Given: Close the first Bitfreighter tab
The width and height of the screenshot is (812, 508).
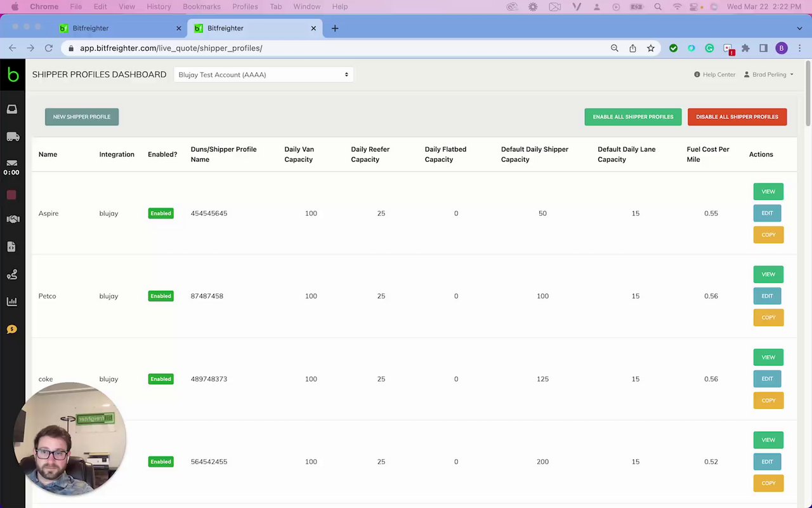Looking at the screenshot, I should coord(179,28).
